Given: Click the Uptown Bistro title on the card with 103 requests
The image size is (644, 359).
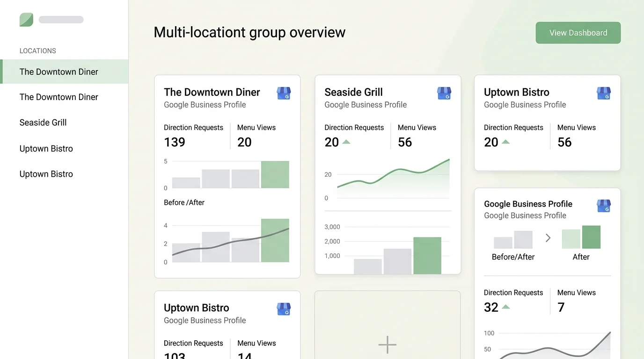Looking at the screenshot, I should point(197,308).
